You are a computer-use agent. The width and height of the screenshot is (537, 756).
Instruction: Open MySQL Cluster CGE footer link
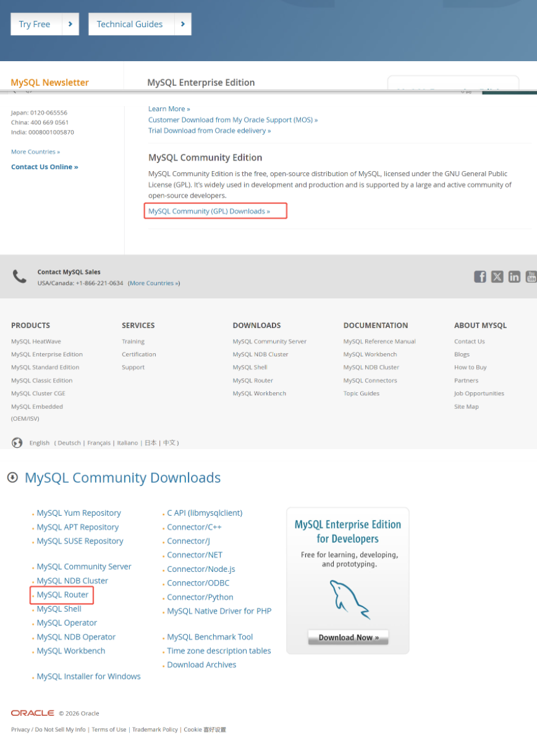coord(38,393)
